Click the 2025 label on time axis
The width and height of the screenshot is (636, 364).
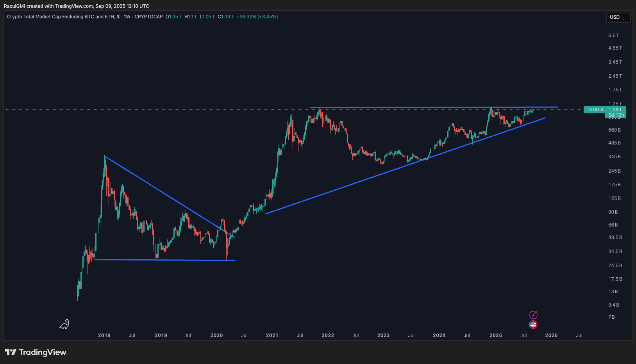point(496,335)
